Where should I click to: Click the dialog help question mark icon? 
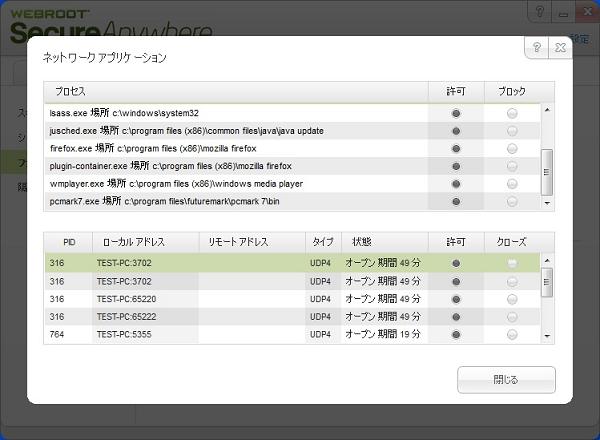tap(537, 47)
